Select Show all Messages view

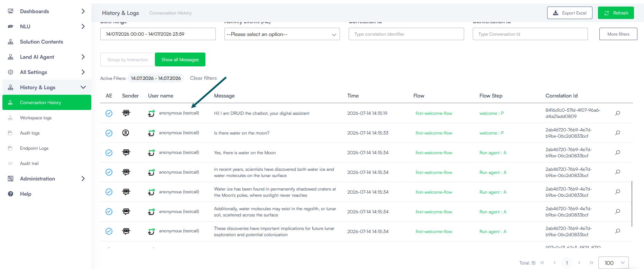click(x=180, y=59)
